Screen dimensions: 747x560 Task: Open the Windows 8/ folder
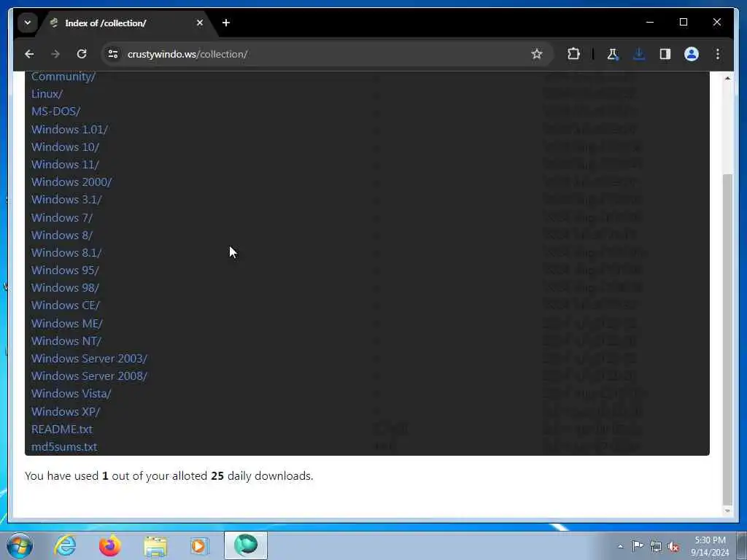[62, 236]
